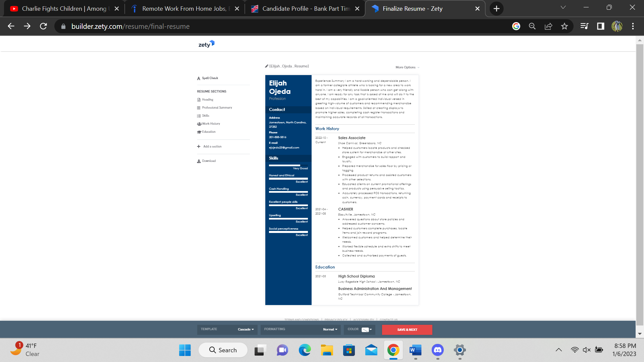Image resolution: width=644 pixels, height=362 pixels.
Task: Click the SAVE & NEXT button
Action: click(407, 330)
